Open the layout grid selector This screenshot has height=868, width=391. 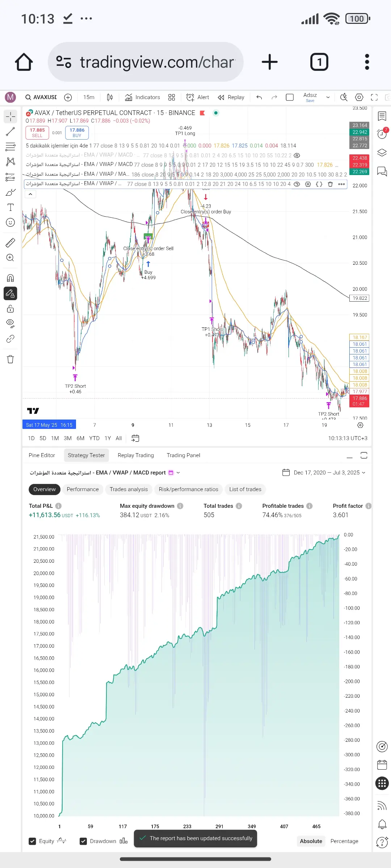(x=172, y=97)
